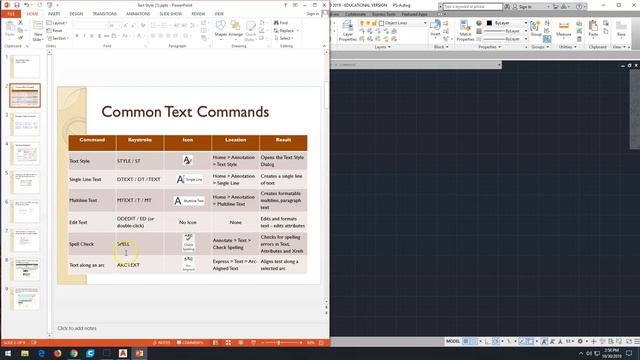Switch to AutoCAD via its taskbar icon
The height and width of the screenshot is (360, 640).
click(x=123, y=353)
